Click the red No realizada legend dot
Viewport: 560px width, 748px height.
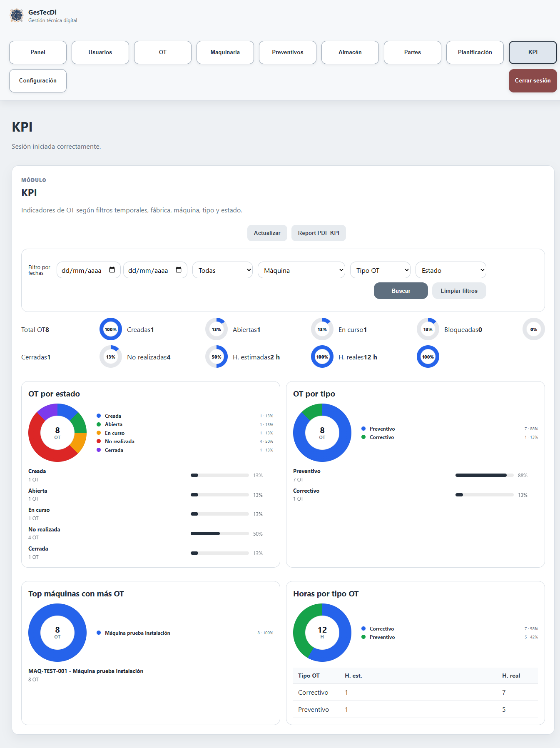point(99,441)
